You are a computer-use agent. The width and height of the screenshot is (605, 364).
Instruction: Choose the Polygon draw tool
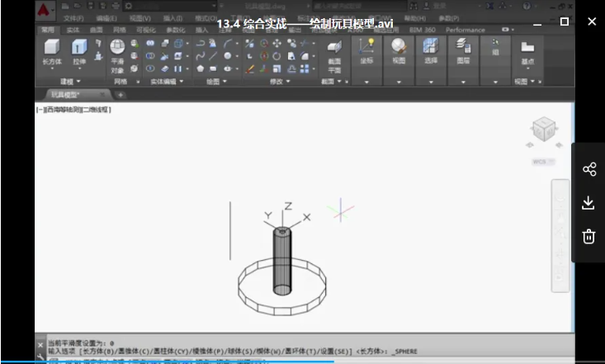(x=201, y=69)
